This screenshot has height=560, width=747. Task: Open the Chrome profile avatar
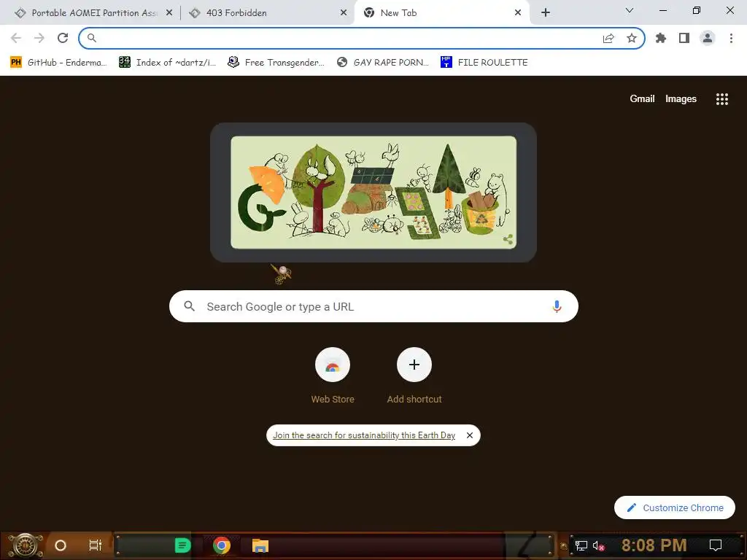[708, 38]
